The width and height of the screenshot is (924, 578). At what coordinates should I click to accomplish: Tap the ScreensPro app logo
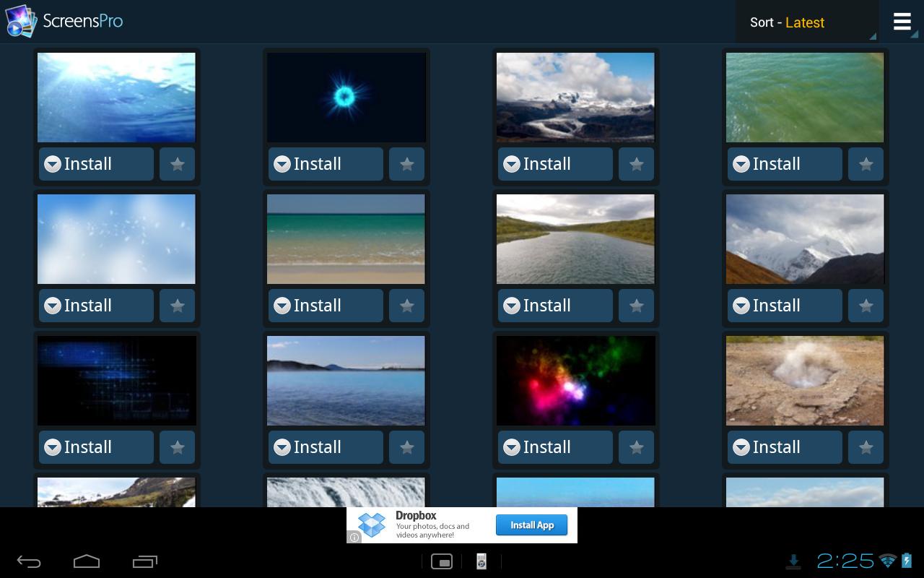pyautogui.click(x=21, y=22)
